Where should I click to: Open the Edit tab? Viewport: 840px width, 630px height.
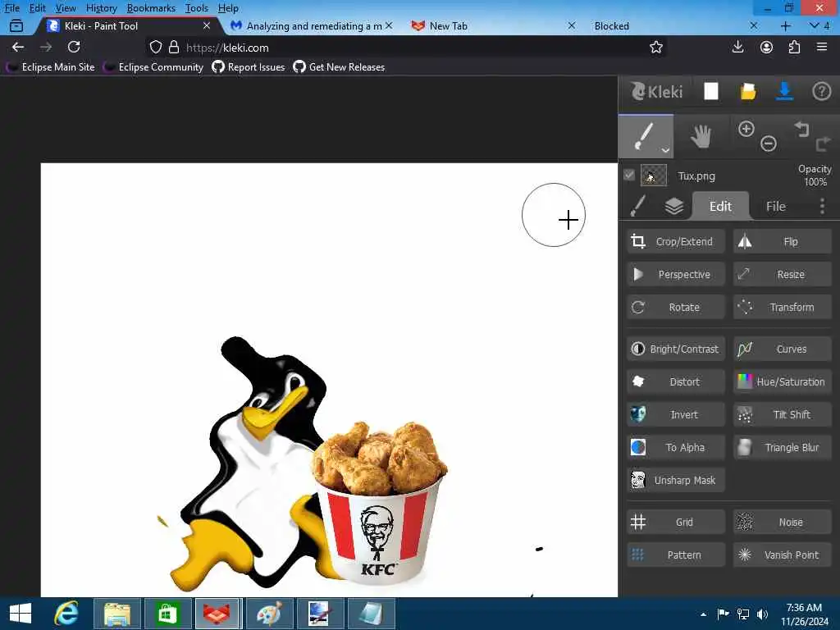click(x=720, y=206)
